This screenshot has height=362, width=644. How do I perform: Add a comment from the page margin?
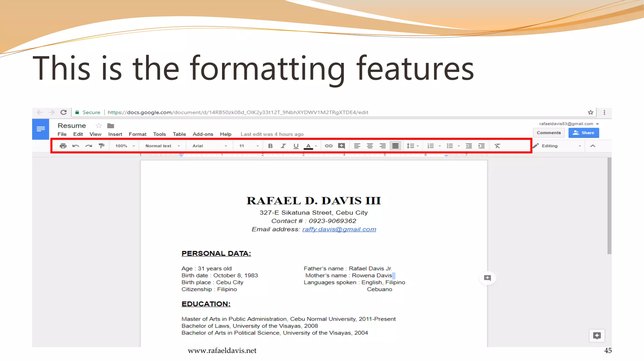[x=487, y=278]
